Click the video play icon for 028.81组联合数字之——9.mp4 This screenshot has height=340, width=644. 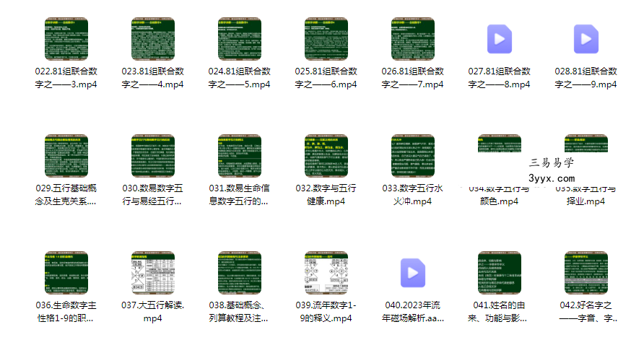click(586, 39)
